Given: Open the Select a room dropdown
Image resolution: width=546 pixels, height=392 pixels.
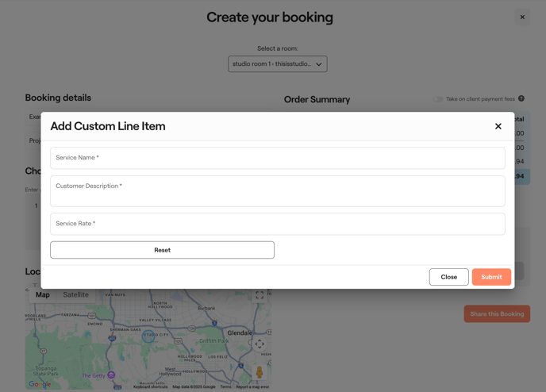Looking at the screenshot, I should pyautogui.click(x=277, y=64).
